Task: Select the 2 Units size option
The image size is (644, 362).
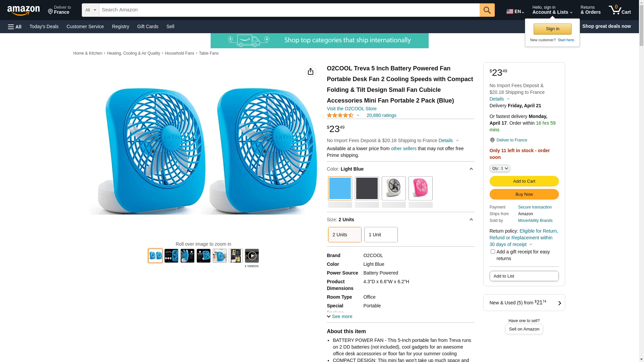Action: coord(344,235)
